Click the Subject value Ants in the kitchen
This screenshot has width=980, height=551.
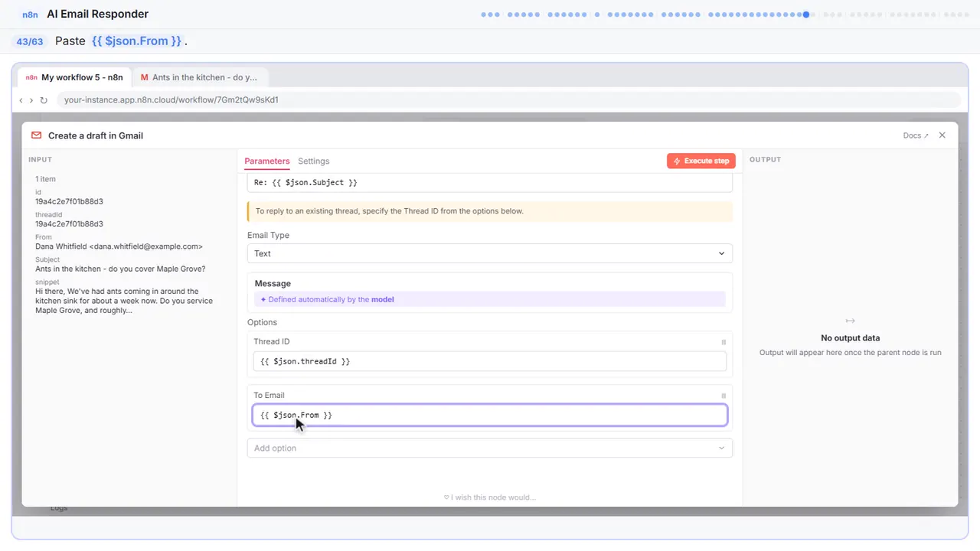(120, 269)
